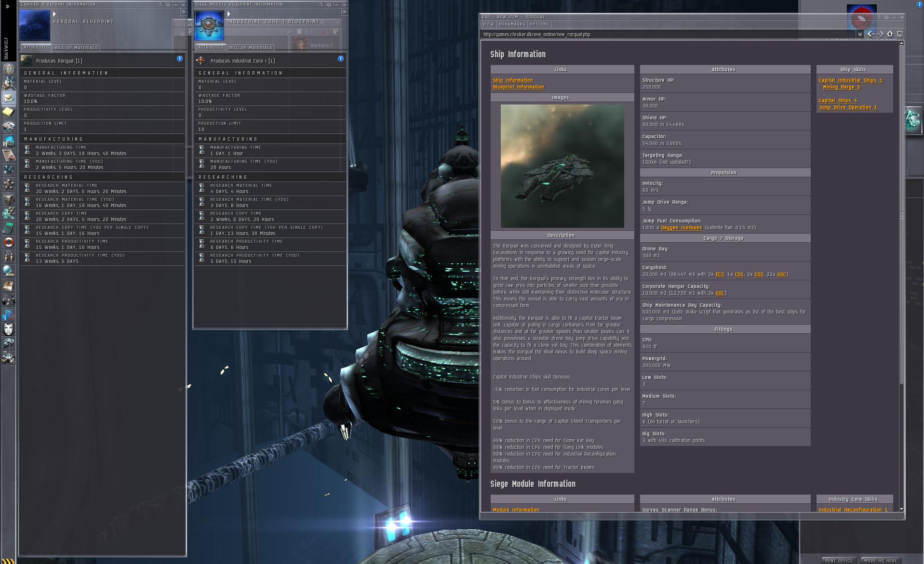Open the browser URL history dropdown

(860, 34)
